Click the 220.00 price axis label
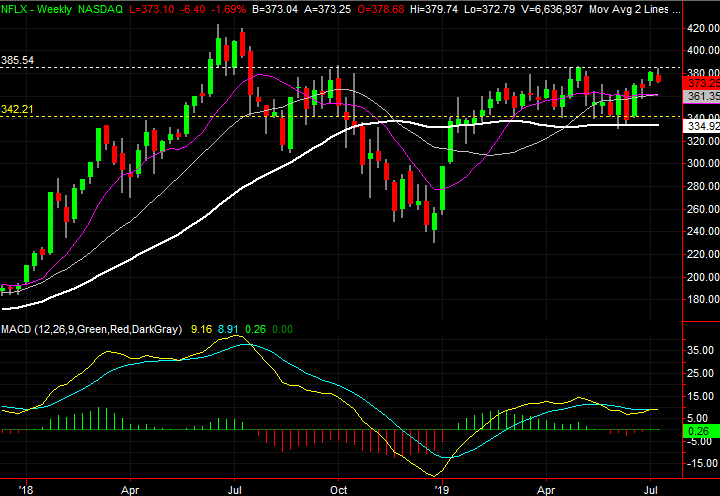 [x=703, y=254]
